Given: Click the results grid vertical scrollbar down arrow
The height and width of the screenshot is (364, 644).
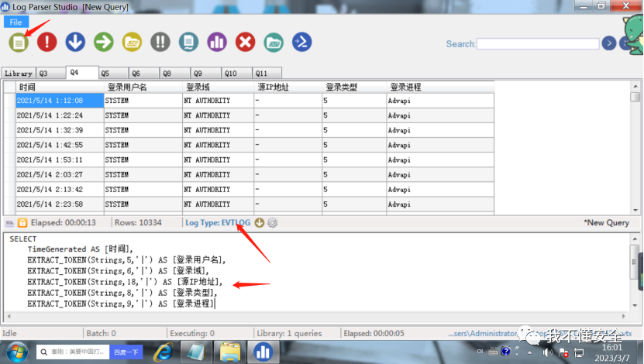Looking at the screenshot, I should (x=635, y=210).
